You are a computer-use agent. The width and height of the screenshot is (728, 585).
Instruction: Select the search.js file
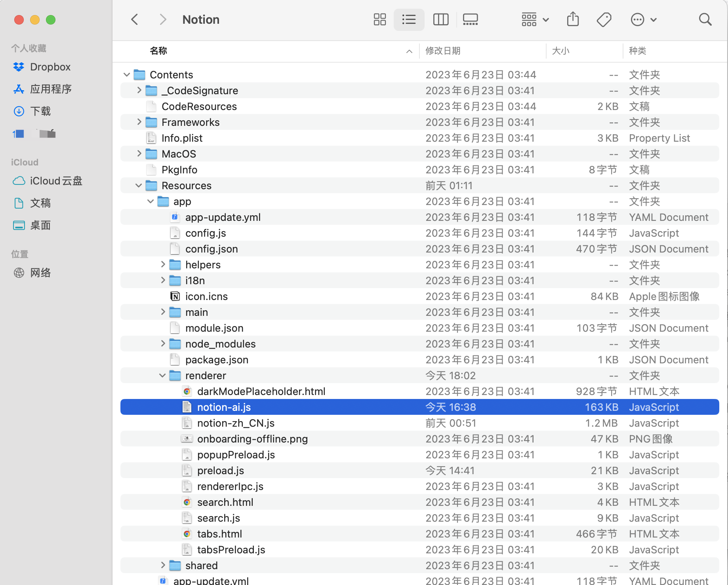(x=219, y=518)
